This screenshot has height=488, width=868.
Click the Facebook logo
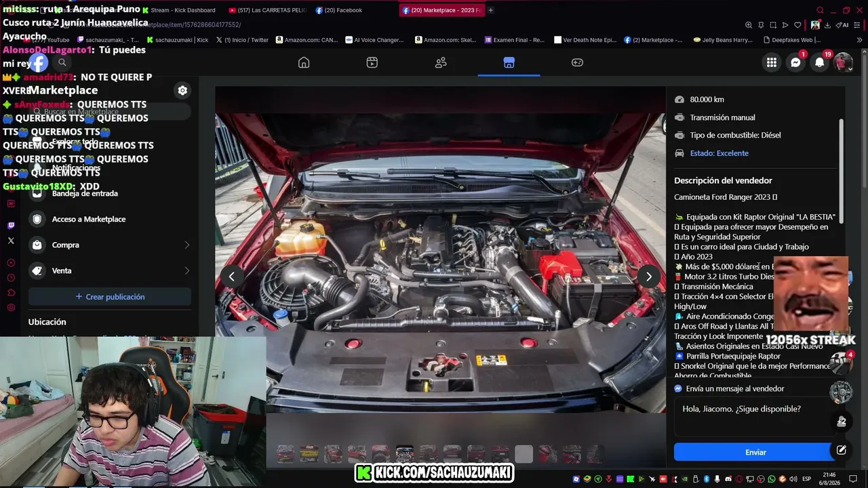tap(39, 62)
